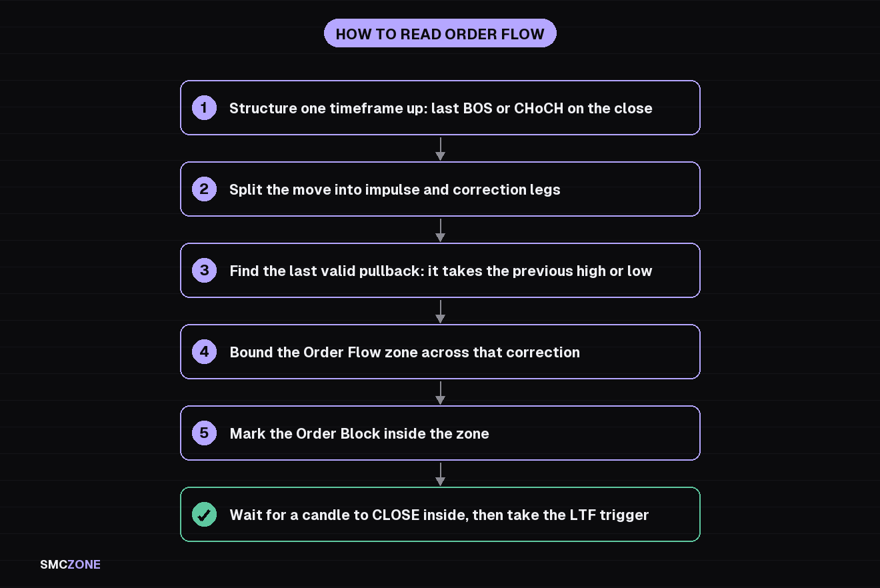
Task: Select the HOW TO READ ORDER FLOW title pill
Action: click(x=440, y=34)
